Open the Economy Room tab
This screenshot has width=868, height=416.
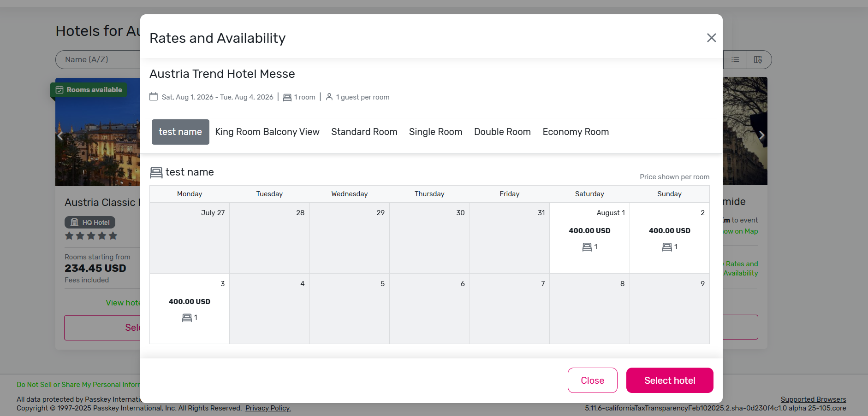(x=576, y=132)
